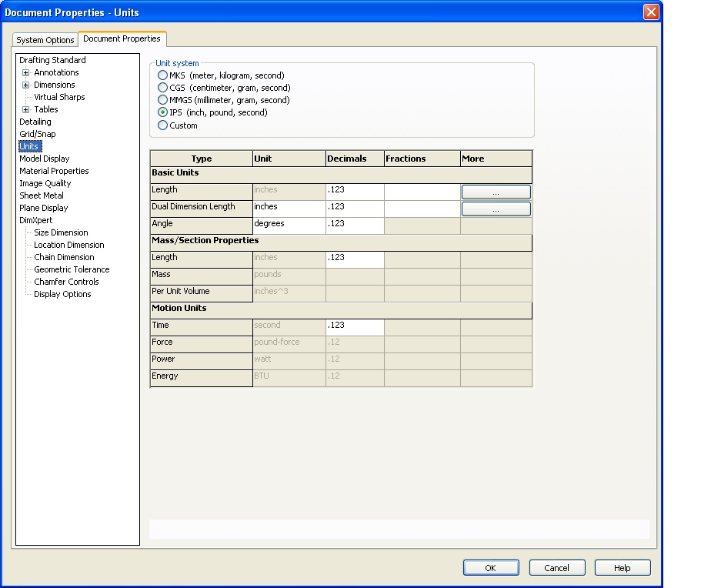This screenshot has width=711, height=588.
Task: Open Model Display settings
Action: click(45, 159)
